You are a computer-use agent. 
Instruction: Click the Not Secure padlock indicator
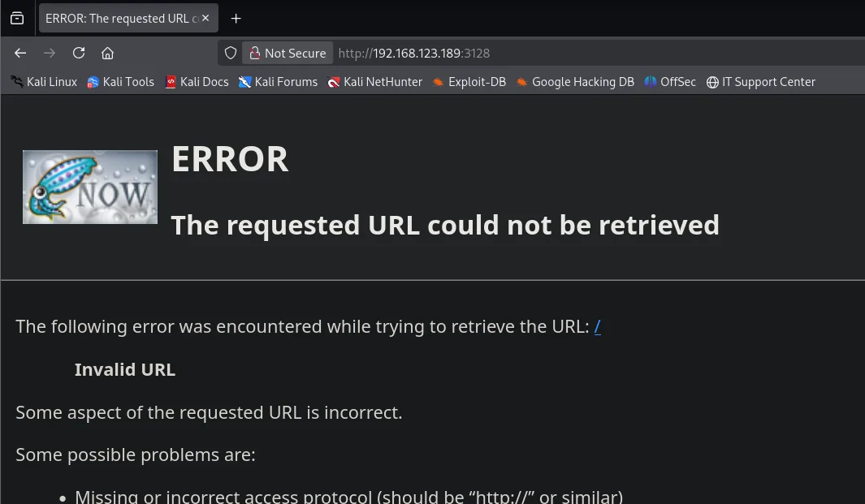pyautogui.click(x=288, y=53)
